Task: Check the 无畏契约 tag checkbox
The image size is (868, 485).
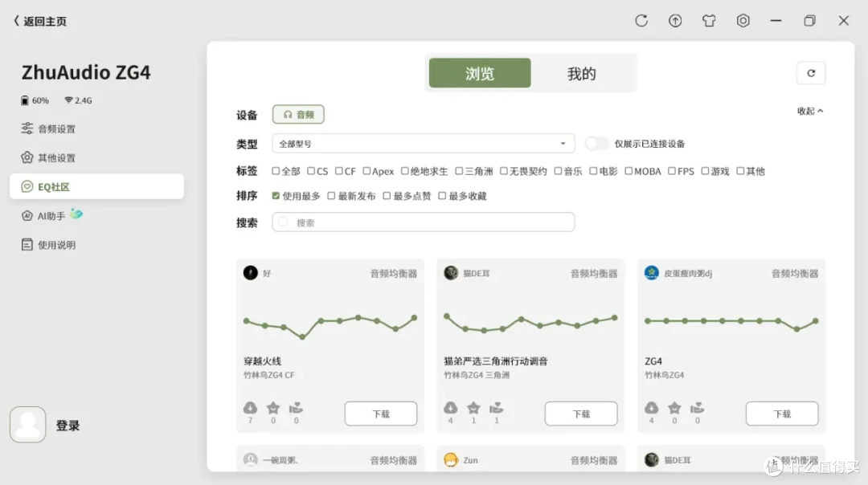Action: pyautogui.click(x=504, y=172)
